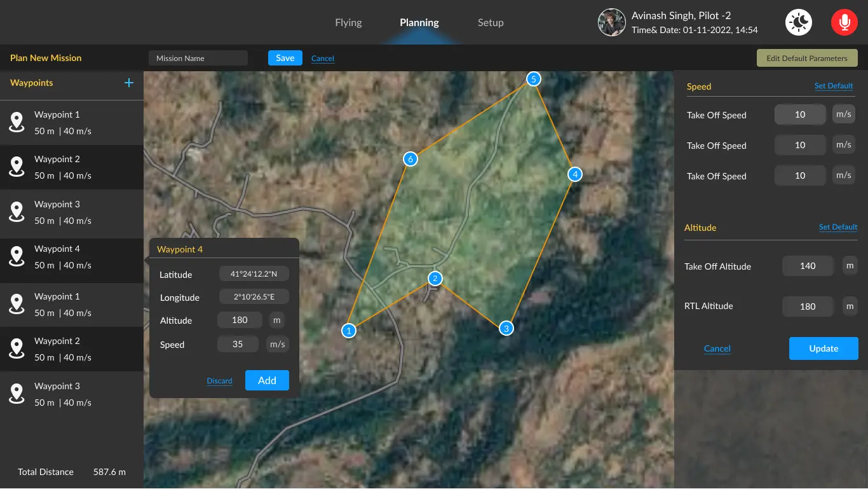Select map marker 6 on the polygon
Viewport: 868px width, 489px height.
coord(410,159)
